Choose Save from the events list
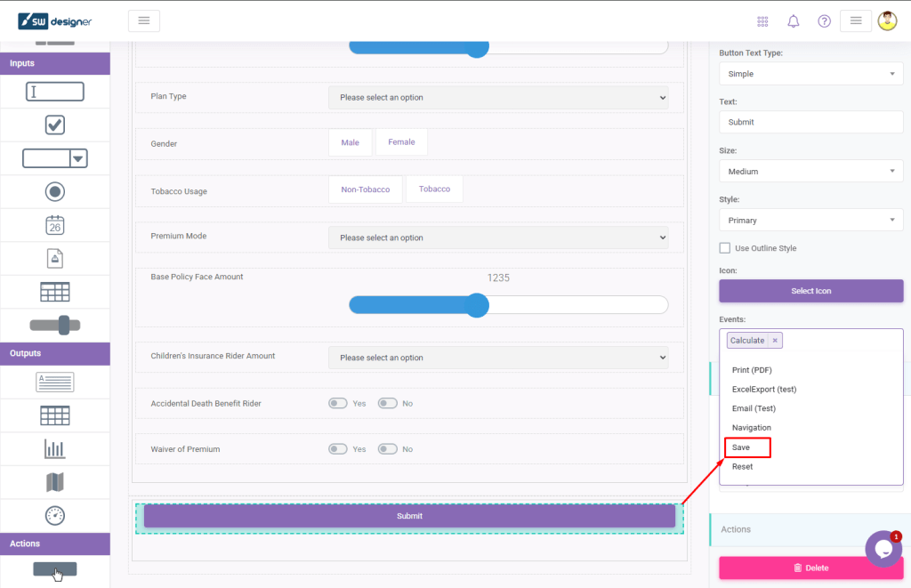The image size is (911, 588). 742,447
